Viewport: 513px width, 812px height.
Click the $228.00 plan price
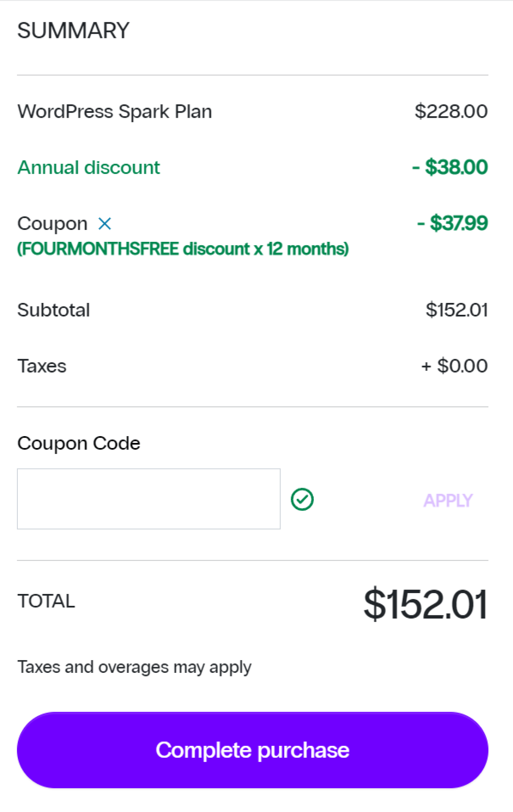click(x=451, y=111)
